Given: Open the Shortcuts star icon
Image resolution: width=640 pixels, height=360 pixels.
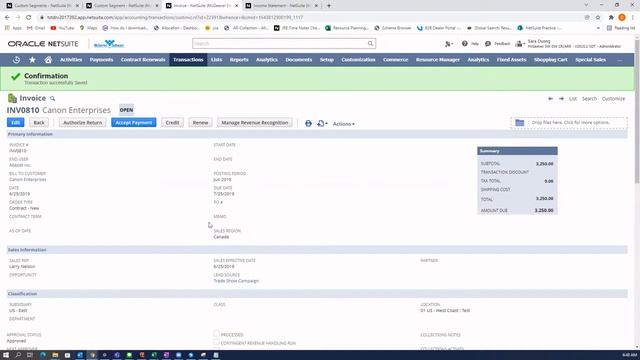Looking at the screenshot, I should pos(32,60).
